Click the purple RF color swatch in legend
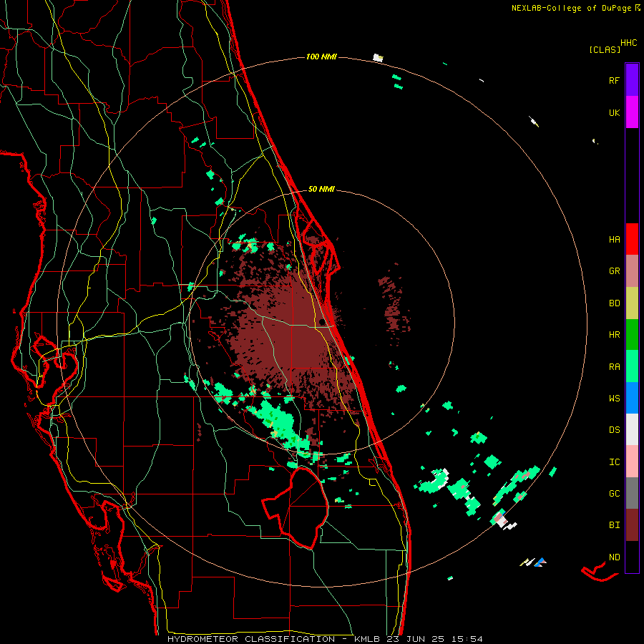 click(x=632, y=80)
